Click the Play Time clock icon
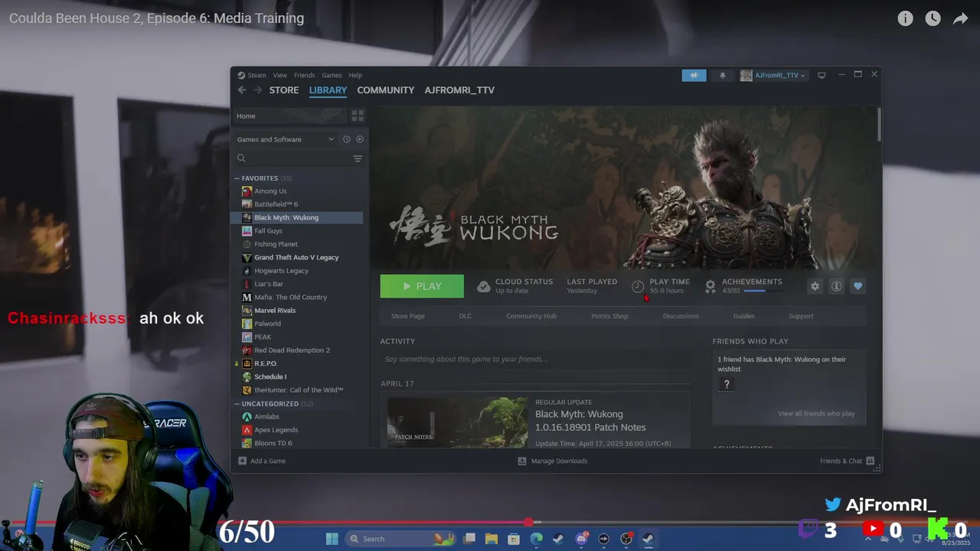Viewport: 980px width, 551px height. [x=638, y=286]
